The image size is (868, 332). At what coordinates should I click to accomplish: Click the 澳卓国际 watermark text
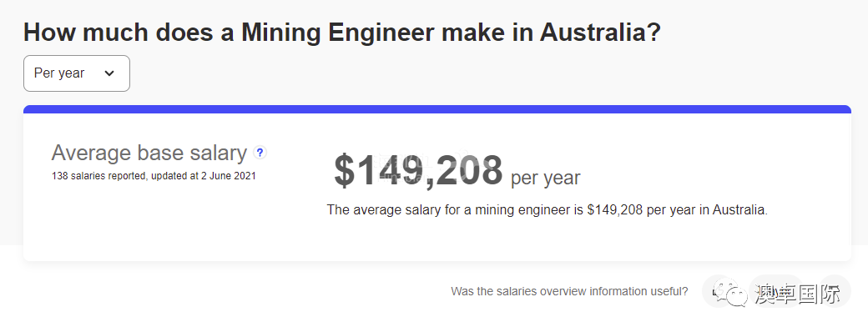[797, 294]
